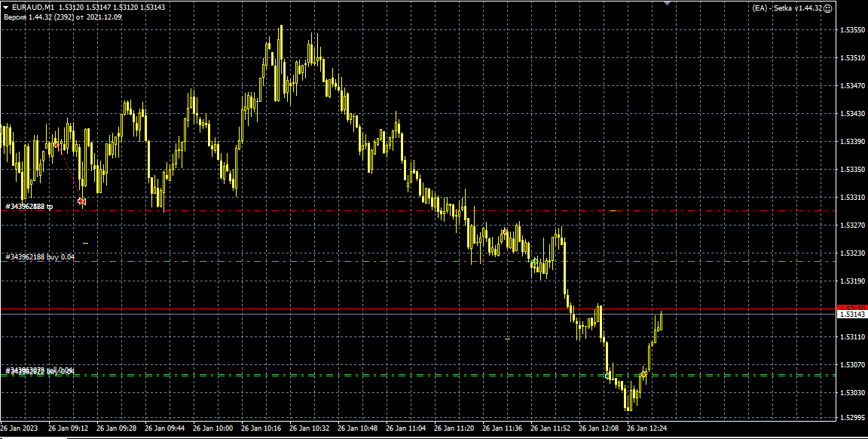Click the 1.53350 price scale label
The width and height of the screenshot is (868, 439).
tap(852, 169)
